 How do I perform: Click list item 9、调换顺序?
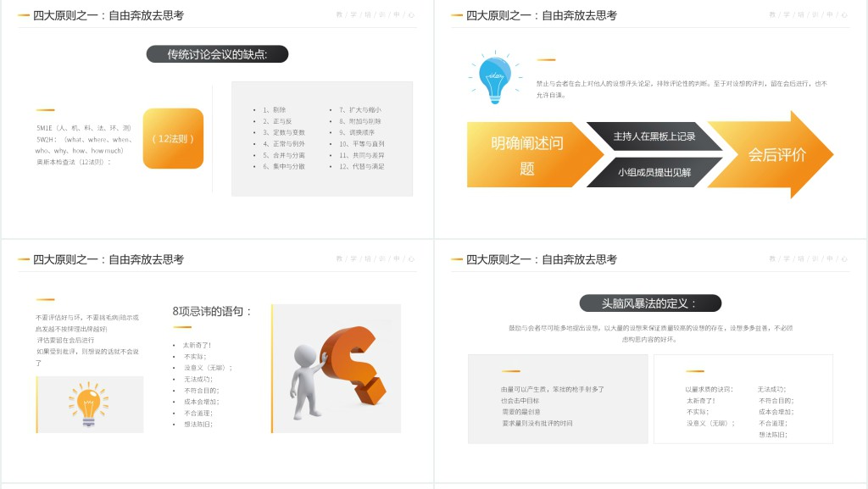click(x=357, y=133)
